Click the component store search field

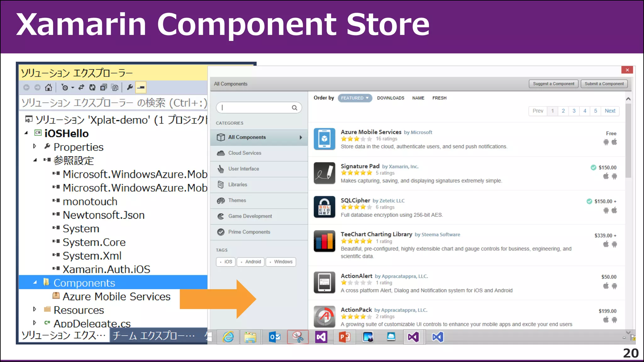[x=255, y=108]
